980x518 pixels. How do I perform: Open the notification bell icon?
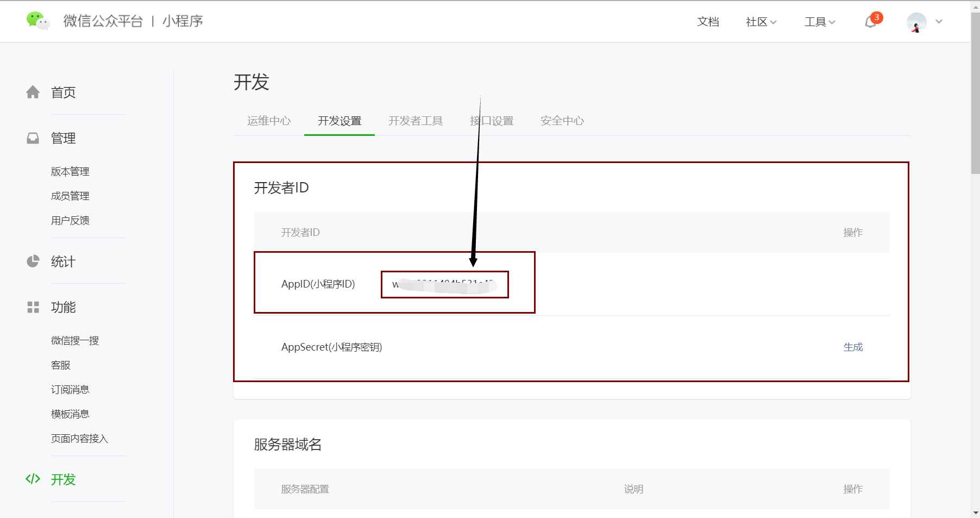point(871,22)
